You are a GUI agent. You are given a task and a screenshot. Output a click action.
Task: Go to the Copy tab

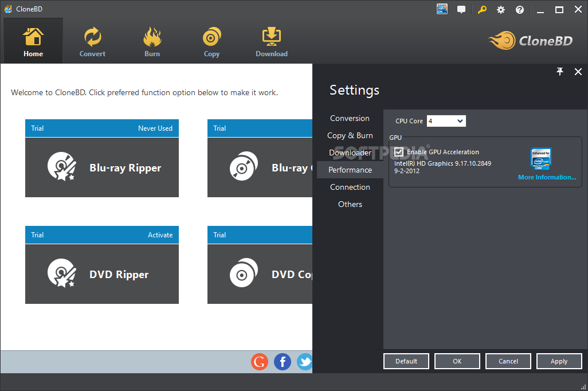(x=211, y=42)
